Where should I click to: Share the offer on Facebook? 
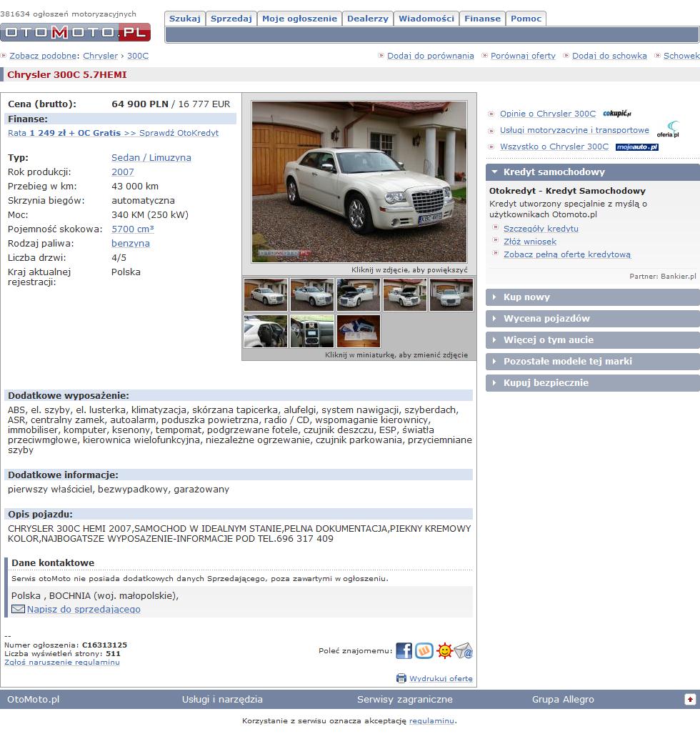(404, 651)
